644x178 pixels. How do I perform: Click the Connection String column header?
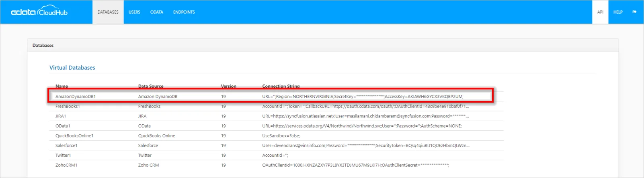pos(281,86)
